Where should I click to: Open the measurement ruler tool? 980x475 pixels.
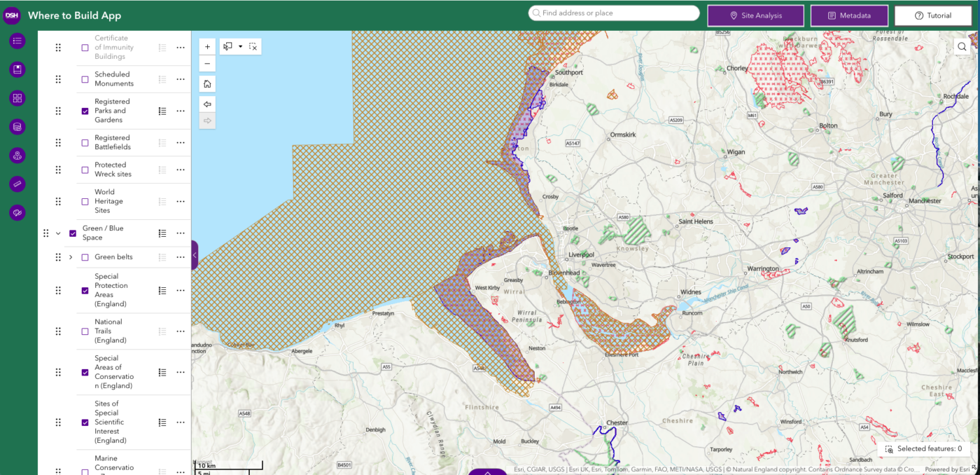pyautogui.click(x=17, y=184)
